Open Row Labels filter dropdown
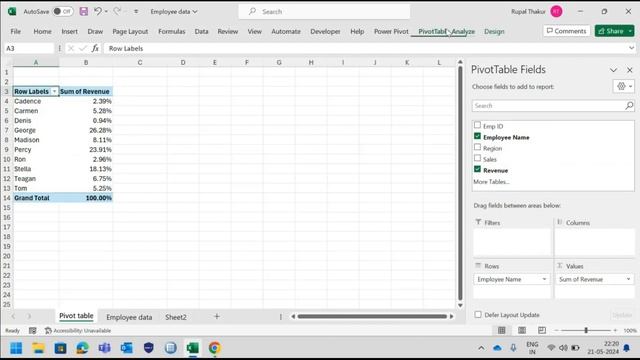The image size is (640, 360). (x=54, y=91)
